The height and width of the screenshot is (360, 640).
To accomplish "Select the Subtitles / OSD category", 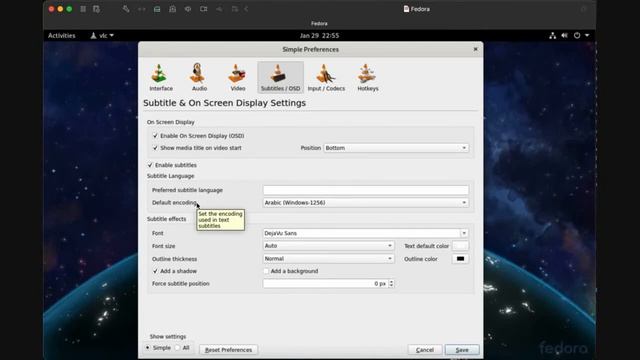I will point(280,78).
